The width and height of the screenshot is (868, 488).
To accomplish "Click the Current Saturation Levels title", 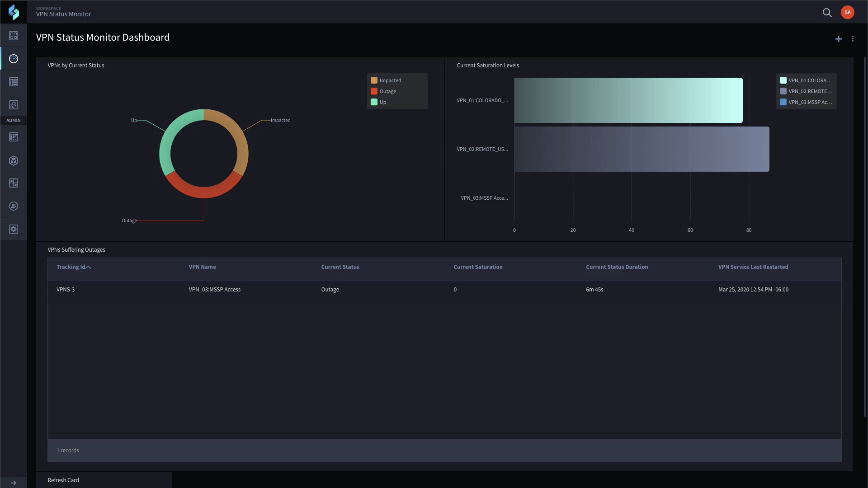I will 488,66.
